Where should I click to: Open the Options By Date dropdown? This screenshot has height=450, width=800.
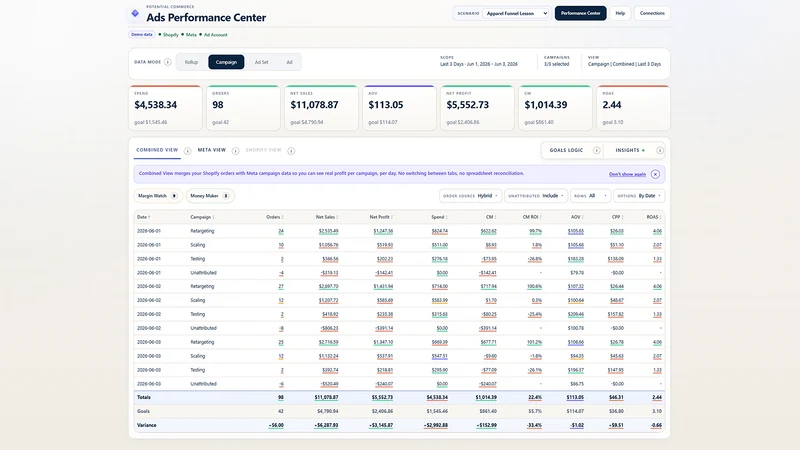pos(639,196)
